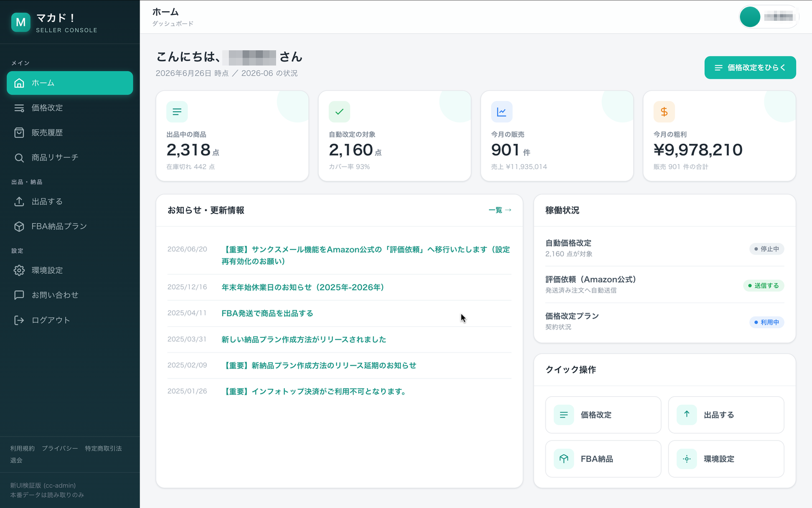Screen dimensions: 812x508
Task: Open FBA発送で商品を出品する notice
Action: pyautogui.click(x=267, y=313)
